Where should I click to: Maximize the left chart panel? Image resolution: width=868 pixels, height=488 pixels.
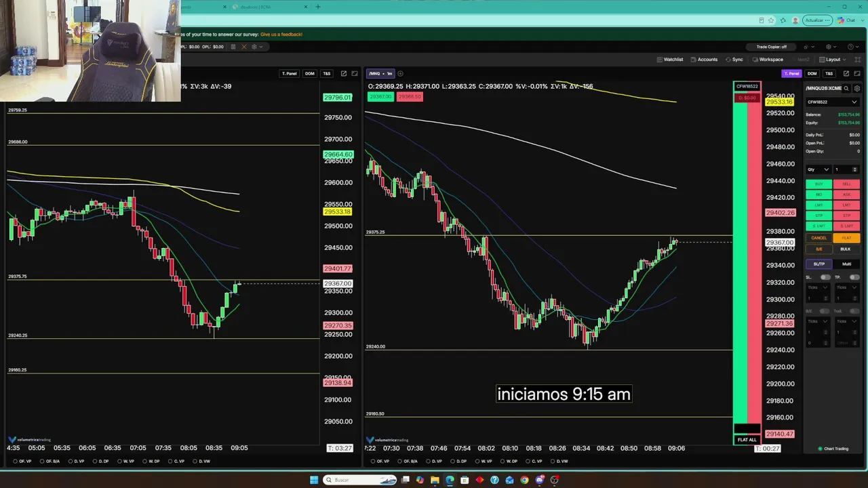(355, 73)
